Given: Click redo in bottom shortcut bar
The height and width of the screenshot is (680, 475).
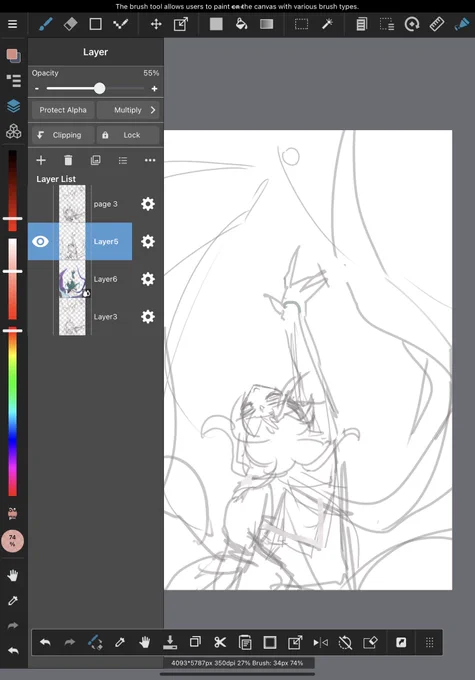Looking at the screenshot, I should tap(70, 642).
